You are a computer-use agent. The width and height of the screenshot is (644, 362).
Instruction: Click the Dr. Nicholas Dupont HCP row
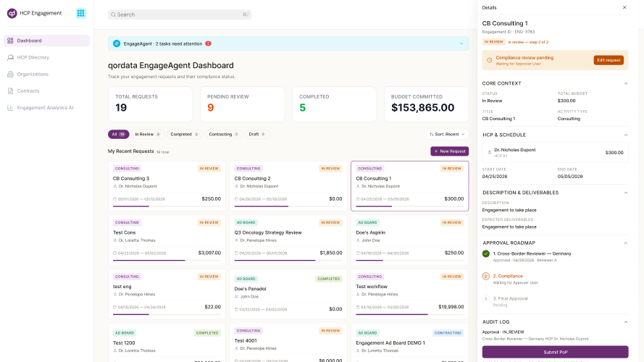pos(555,152)
